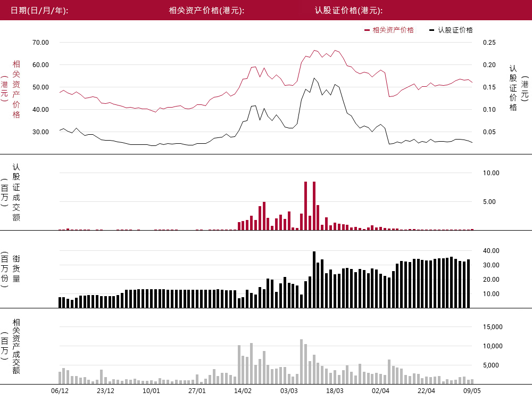Click the 10,000 underlying turnover axis value

pyautogui.click(x=493, y=346)
